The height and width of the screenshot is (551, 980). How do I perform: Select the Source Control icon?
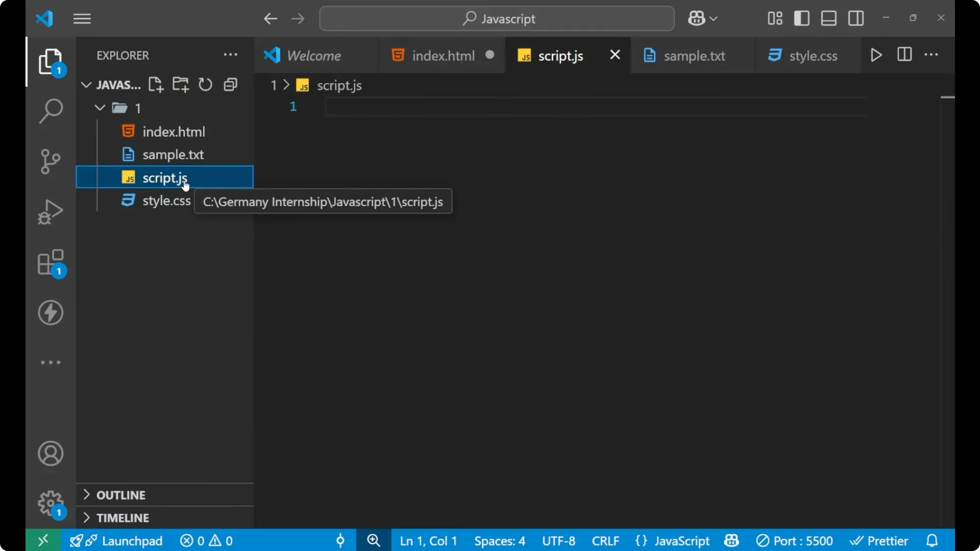51,161
